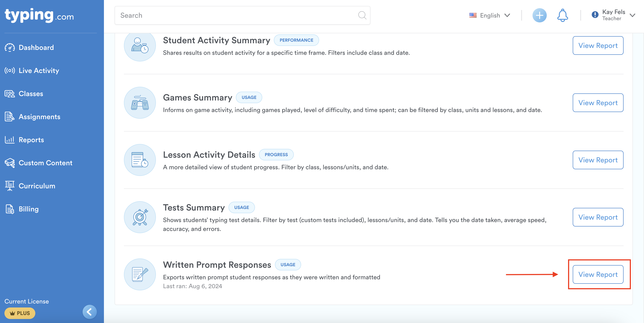Open the English language dropdown
The height and width of the screenshot is (323, 644).
tap(489, 16)
